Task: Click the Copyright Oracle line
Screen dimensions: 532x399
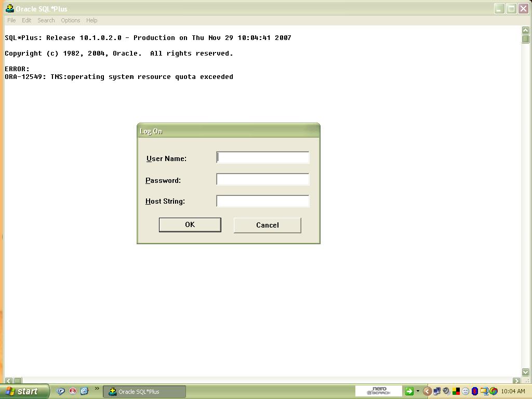Action: pos(119,54)
